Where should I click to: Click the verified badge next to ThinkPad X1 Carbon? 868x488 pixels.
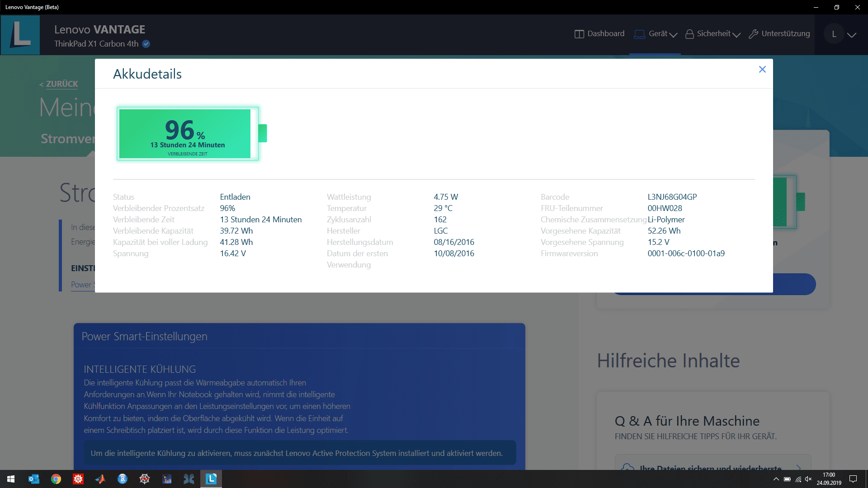point(146,44)
